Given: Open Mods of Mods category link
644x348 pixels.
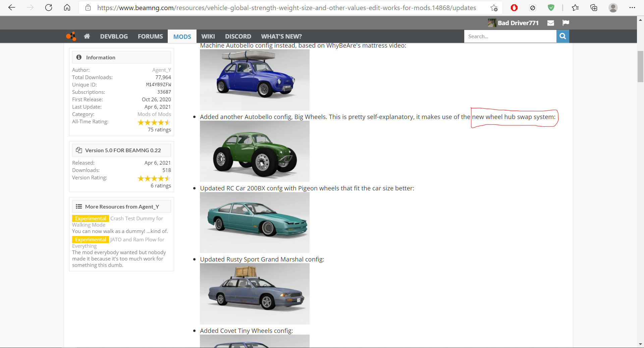Looking at the screenshot, I should 154,114.
